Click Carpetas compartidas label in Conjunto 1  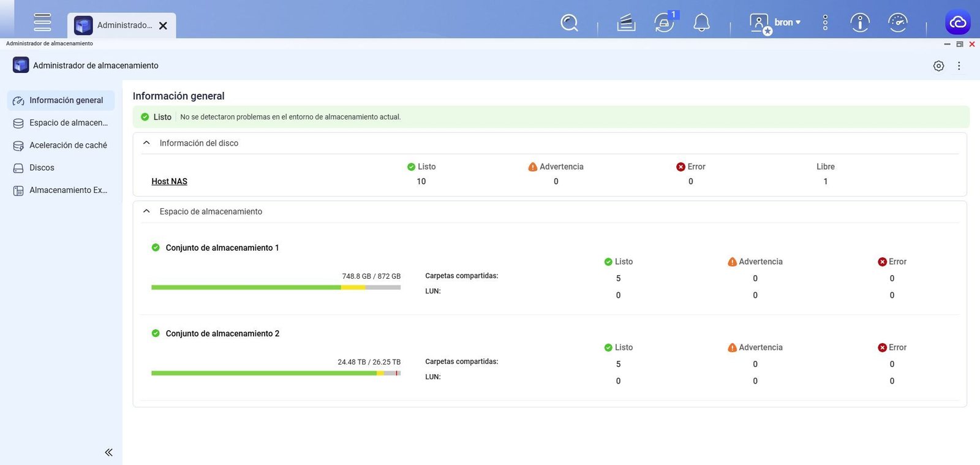pyautogui.click(x=462, y=276)
